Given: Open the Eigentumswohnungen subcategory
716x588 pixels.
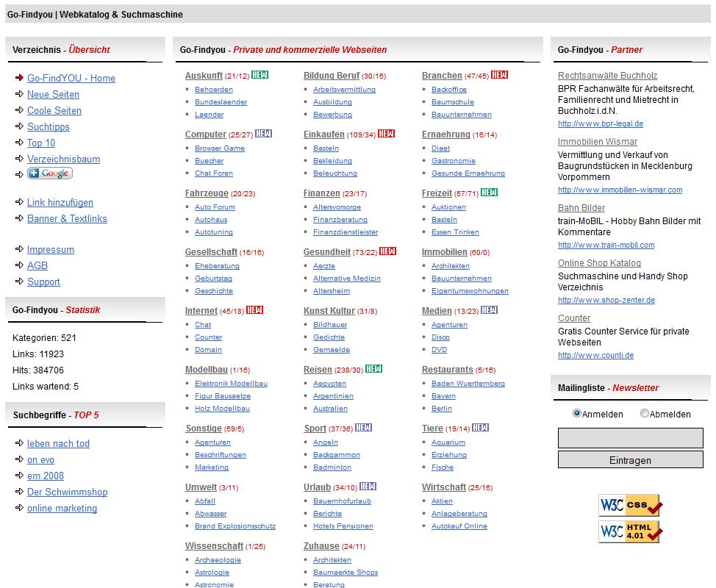Looking at the screenshot, I should pos(470,291).
